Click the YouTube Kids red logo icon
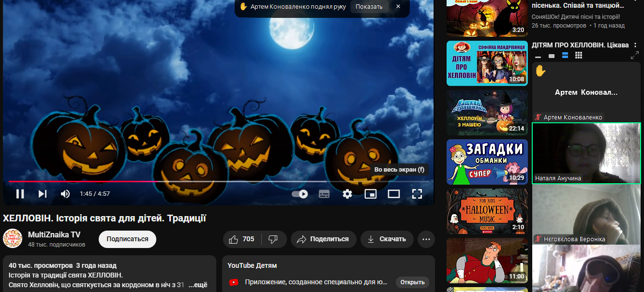 tap(234, 282)
